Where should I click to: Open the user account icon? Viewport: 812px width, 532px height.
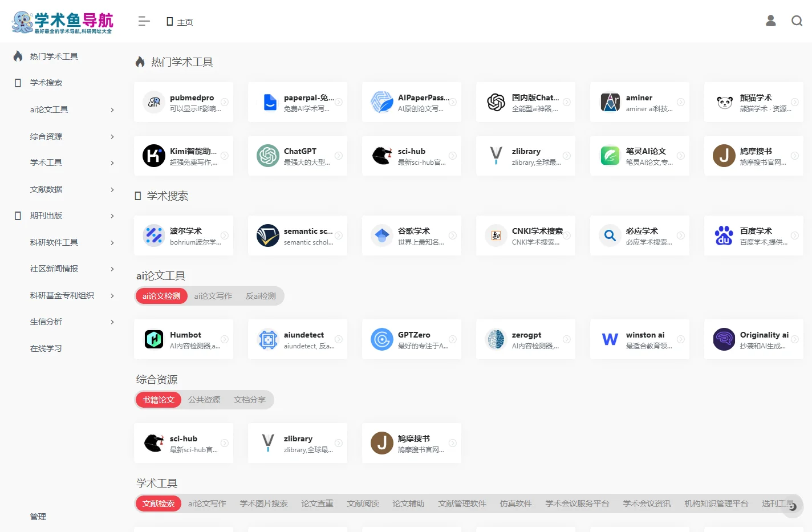(770, 21)
